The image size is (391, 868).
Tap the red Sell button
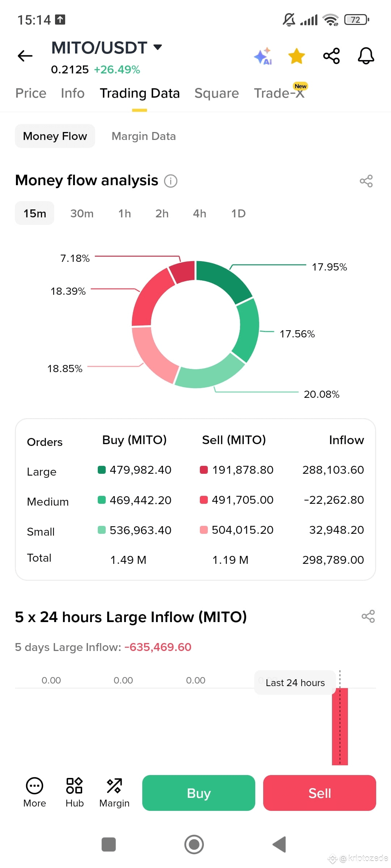(320, 793)
